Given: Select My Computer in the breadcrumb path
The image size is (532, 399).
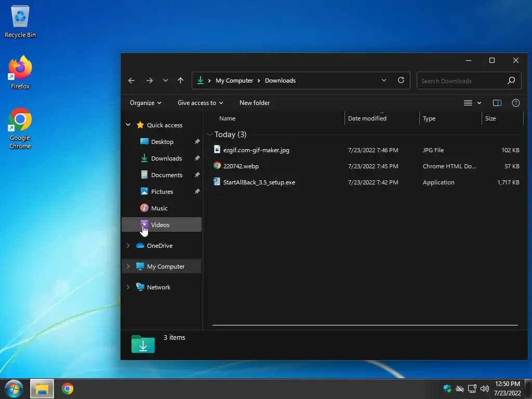Looking at the screenshot, I should pos(234,81).
